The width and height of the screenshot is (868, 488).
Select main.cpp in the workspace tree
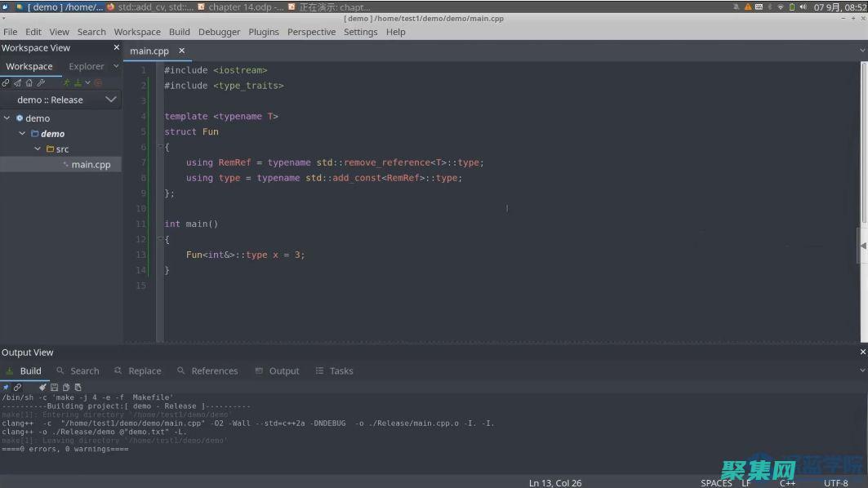(x=91, y=165)
